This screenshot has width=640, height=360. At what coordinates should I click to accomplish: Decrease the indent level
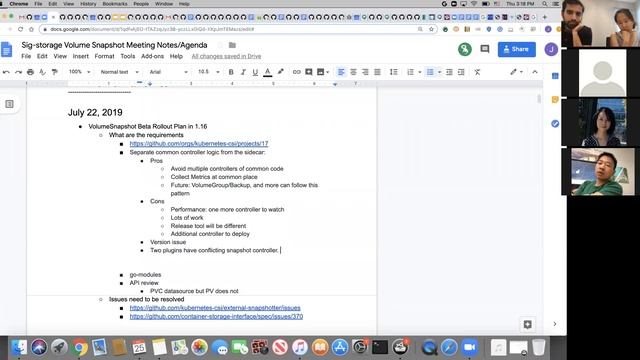click(449, 72)
